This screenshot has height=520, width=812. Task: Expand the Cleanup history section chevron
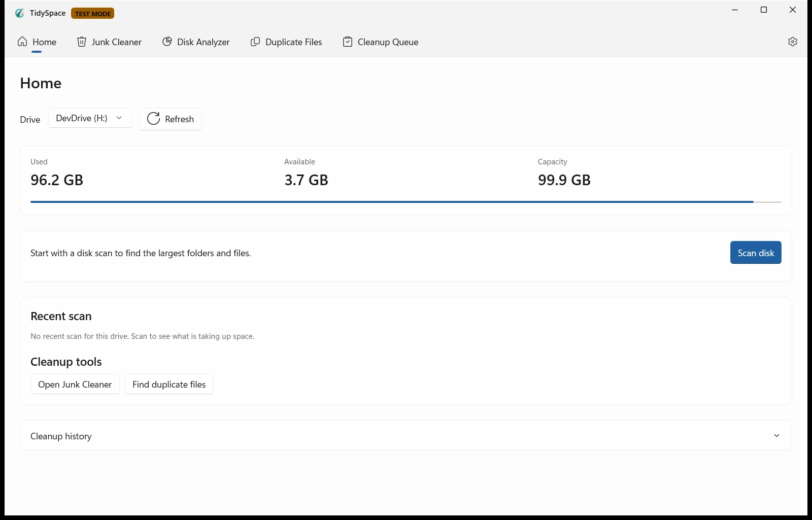pos(776,436)
